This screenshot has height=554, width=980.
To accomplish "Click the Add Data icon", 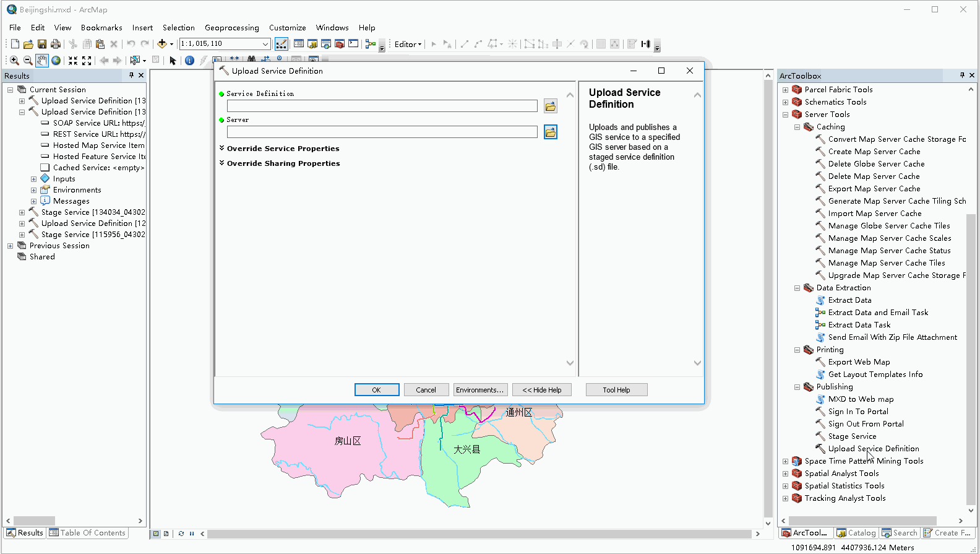I will [x=162, y=44].
